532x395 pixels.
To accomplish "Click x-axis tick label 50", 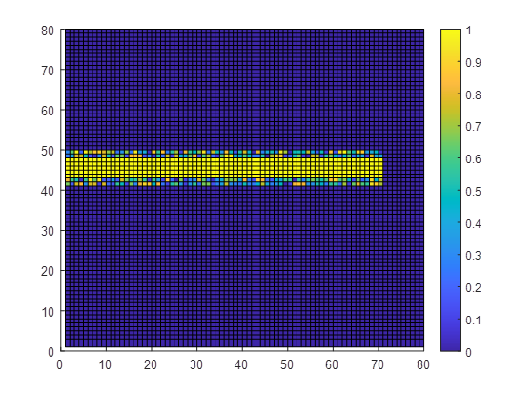I will click(x=286, y=364).
